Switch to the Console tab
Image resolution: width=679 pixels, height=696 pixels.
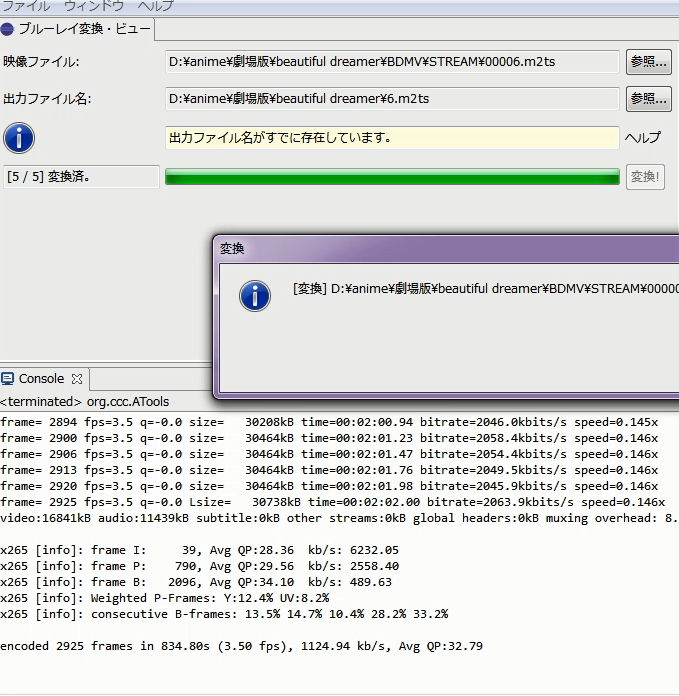(x=41, y=379)
